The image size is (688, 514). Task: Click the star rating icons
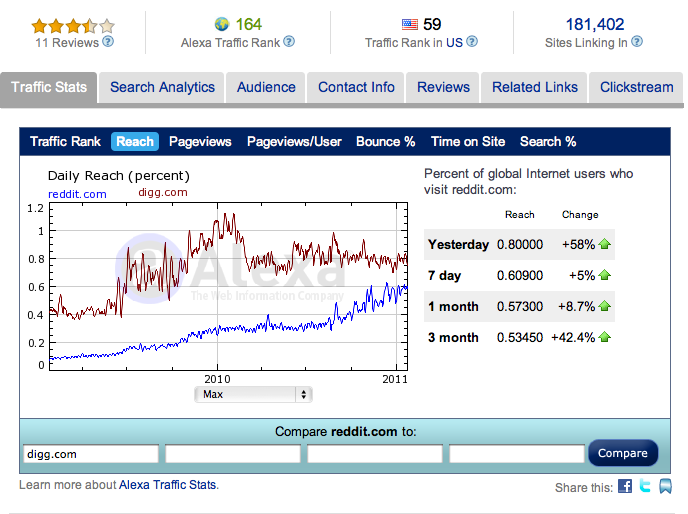coord(73,26)
